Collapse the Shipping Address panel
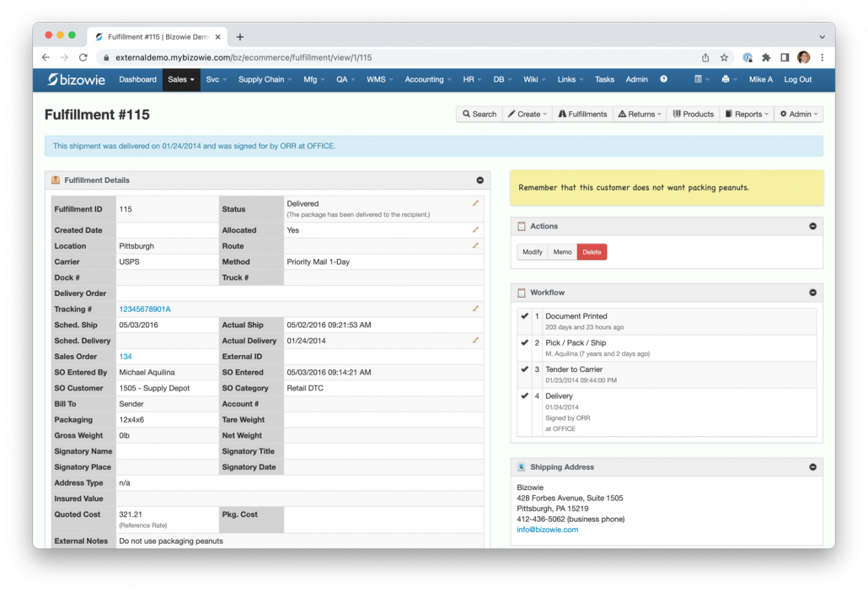 coord(812,467)
